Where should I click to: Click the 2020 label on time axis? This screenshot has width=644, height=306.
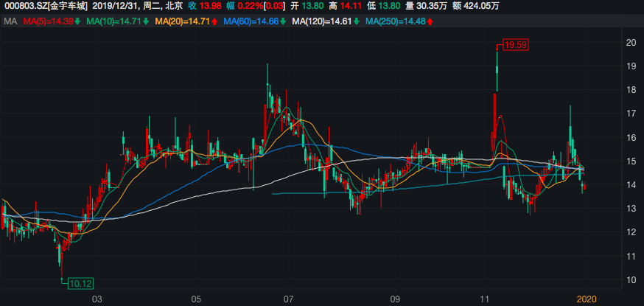pyautogui.click(x=586, y=299)
